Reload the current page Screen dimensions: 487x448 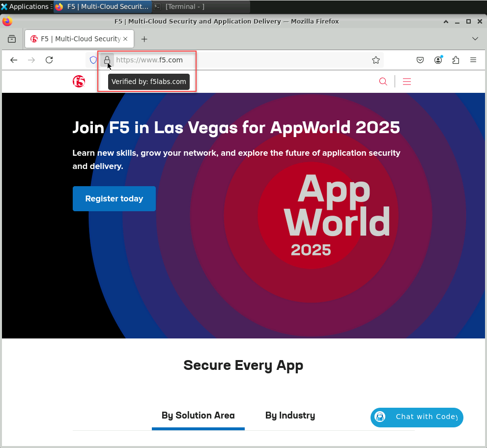pos(49,60)
